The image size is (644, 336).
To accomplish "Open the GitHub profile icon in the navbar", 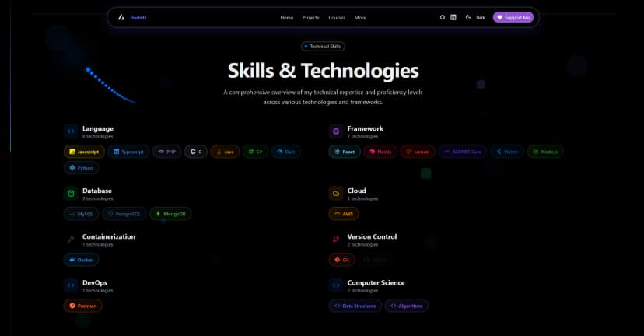I will click(x=443, y=17).
